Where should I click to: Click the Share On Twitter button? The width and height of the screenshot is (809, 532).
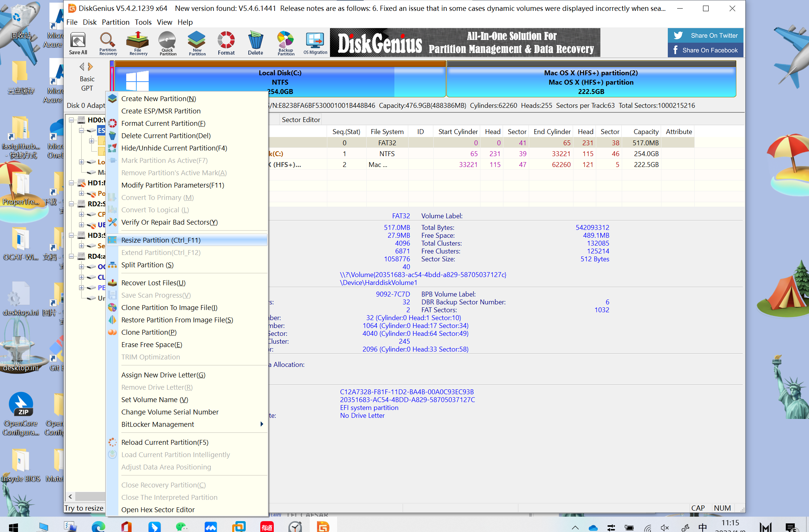pyautogui.click(x=705, y=35)
